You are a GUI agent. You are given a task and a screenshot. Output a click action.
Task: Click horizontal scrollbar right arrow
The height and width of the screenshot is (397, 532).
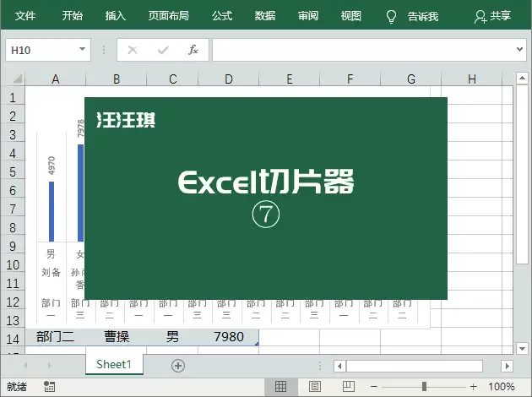coord(507,366)
